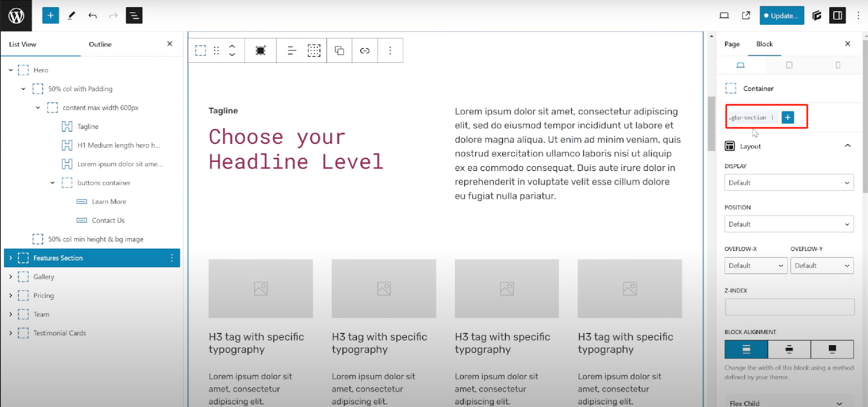Open the Display dropdown
868x407 pixels.
pyautogui.click(x=789, y=182)
